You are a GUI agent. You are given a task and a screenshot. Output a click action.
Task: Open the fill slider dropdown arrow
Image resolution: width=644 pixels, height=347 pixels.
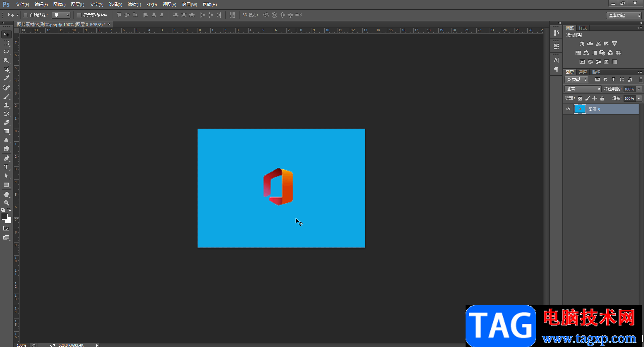coord(639,98)
